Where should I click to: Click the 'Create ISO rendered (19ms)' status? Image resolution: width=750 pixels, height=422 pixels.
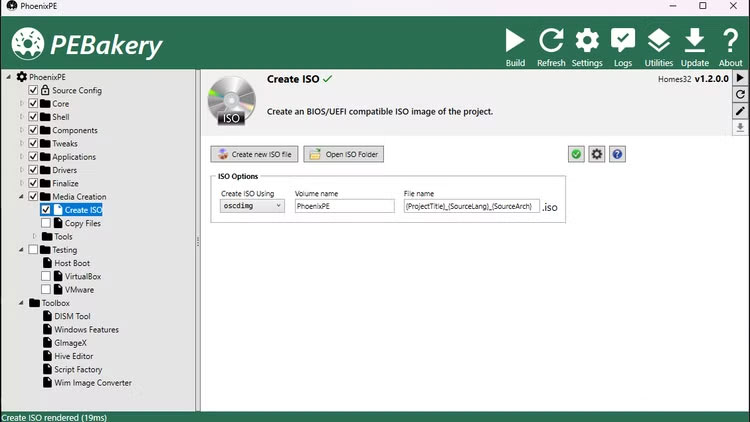pyautogui.click(x=54, y=417)
